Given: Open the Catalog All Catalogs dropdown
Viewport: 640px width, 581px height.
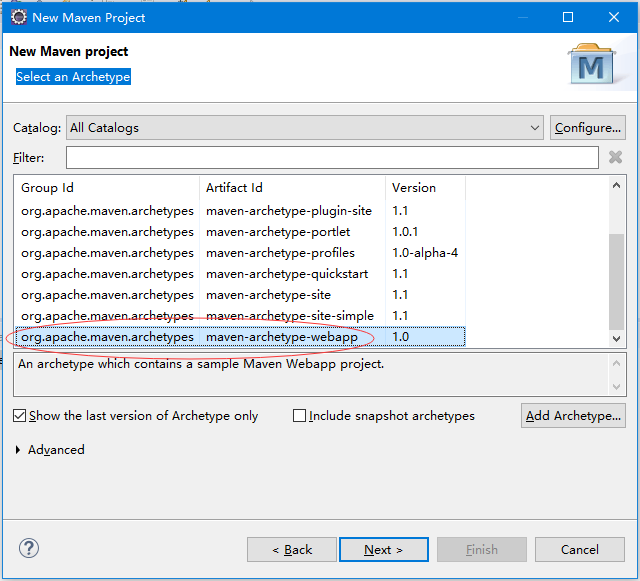Looking at the screenshot, I should point(304,128).
